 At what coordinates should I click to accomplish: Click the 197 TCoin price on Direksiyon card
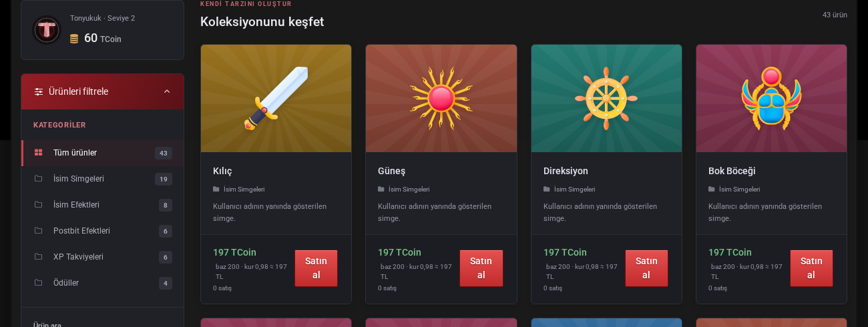click(x=565, y=252)
